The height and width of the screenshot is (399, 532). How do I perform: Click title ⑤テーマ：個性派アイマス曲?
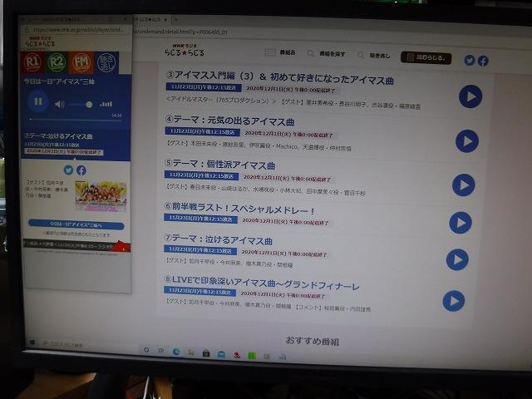(x=219, y=165)
